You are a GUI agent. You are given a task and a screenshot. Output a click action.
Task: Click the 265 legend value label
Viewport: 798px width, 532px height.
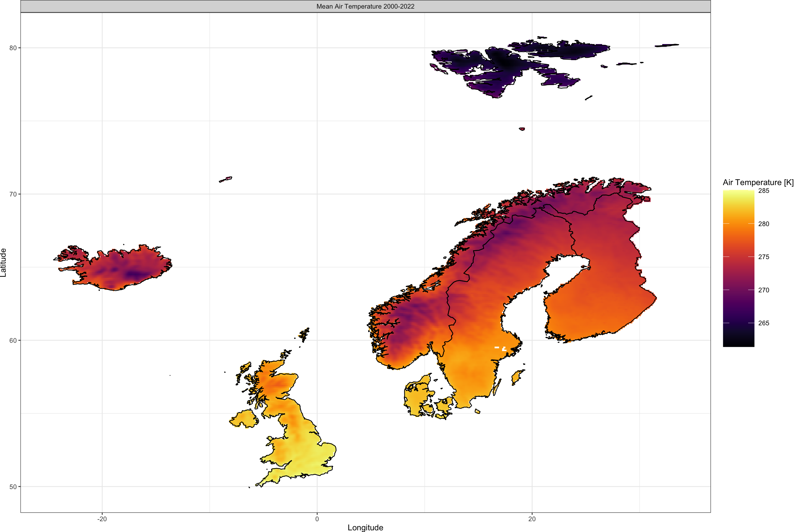pos(764,323)
